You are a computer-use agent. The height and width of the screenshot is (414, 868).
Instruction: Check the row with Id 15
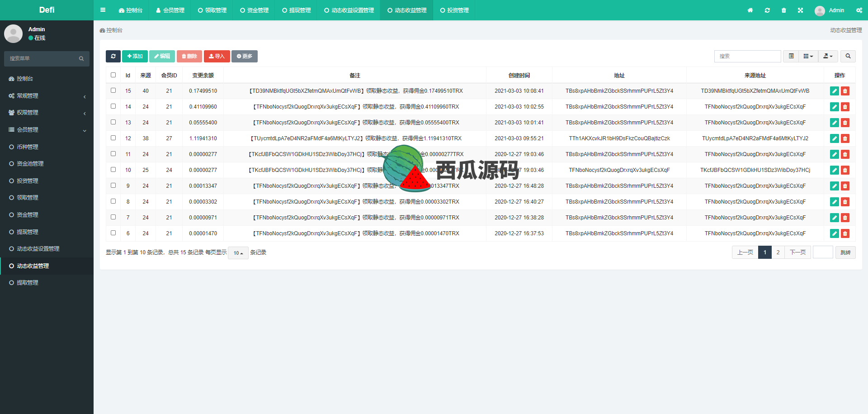[113, 90]
